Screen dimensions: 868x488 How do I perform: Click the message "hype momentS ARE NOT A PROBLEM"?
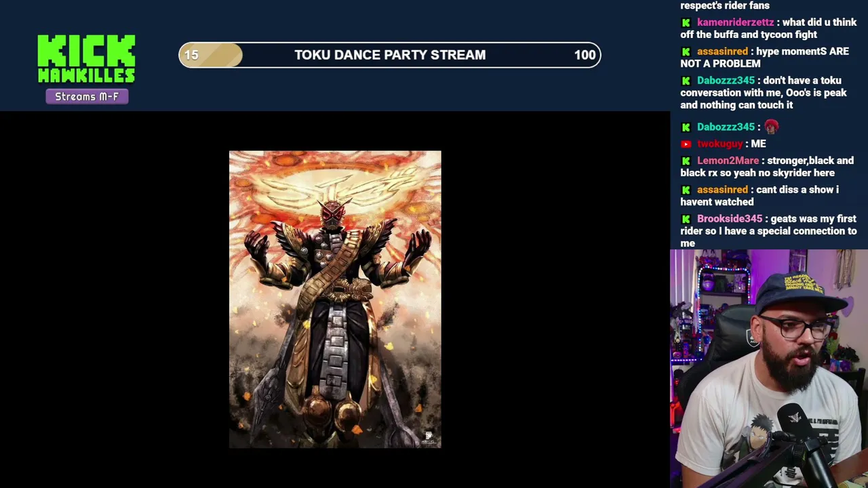[764, 58]
